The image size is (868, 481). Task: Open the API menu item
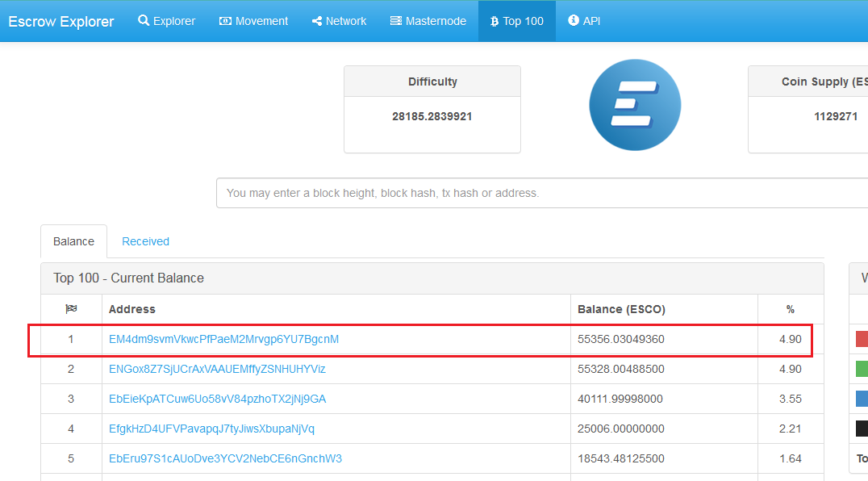pos(584,21)
